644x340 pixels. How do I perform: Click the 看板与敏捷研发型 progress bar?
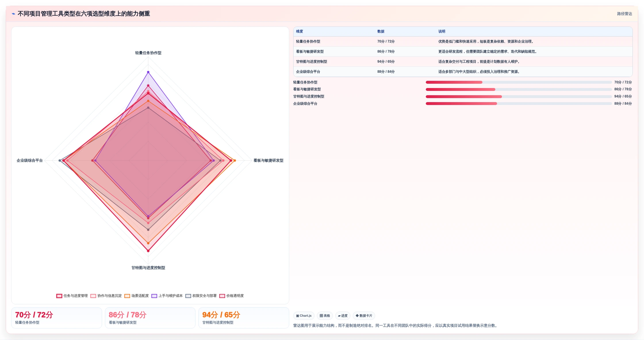point(519,89)
